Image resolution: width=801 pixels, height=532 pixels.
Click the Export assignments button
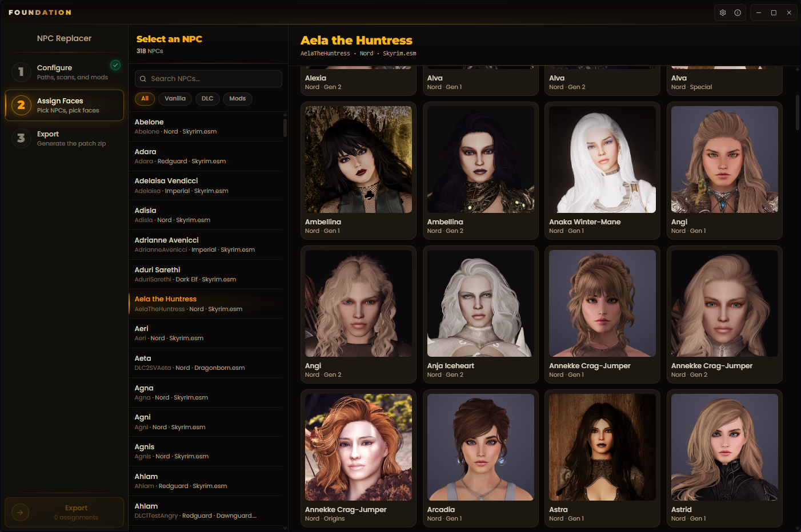[x=64, y=513]
